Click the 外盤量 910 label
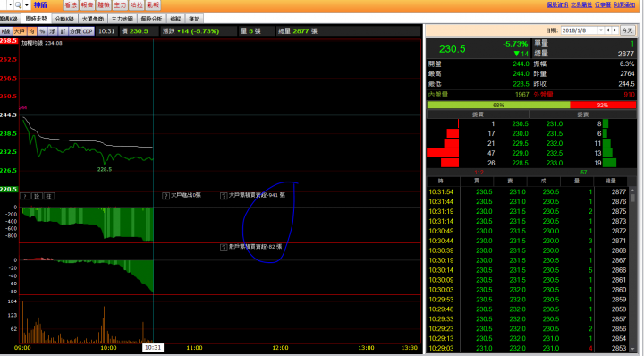Screen dimensions: 644x356 click(544, 95)
